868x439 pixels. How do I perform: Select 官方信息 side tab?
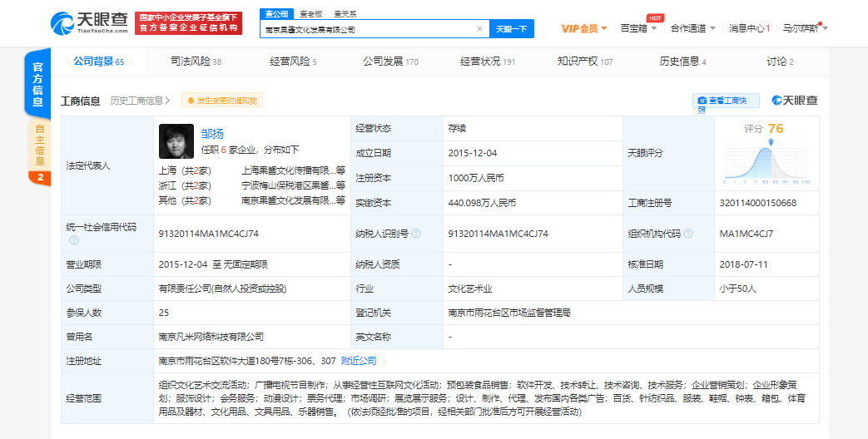click(37, 85)
